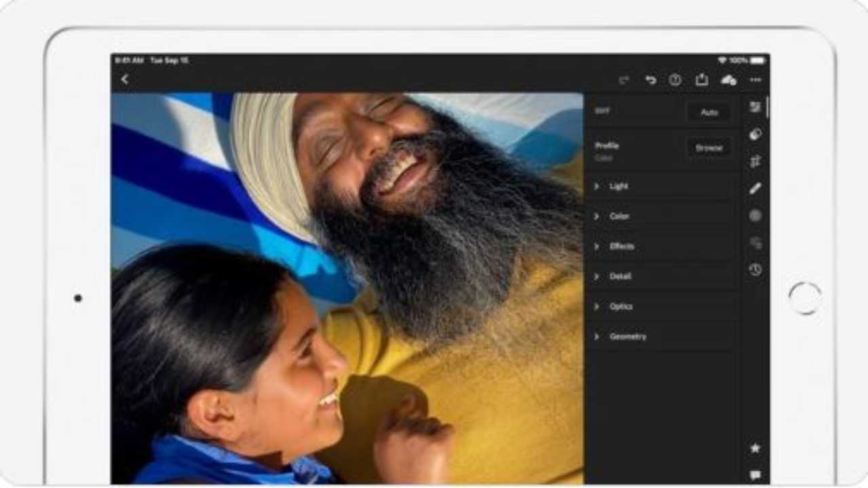The width and height of the screenshot is (868, 488).
Task: Expand the Optics section
Action: coord(662,306)
